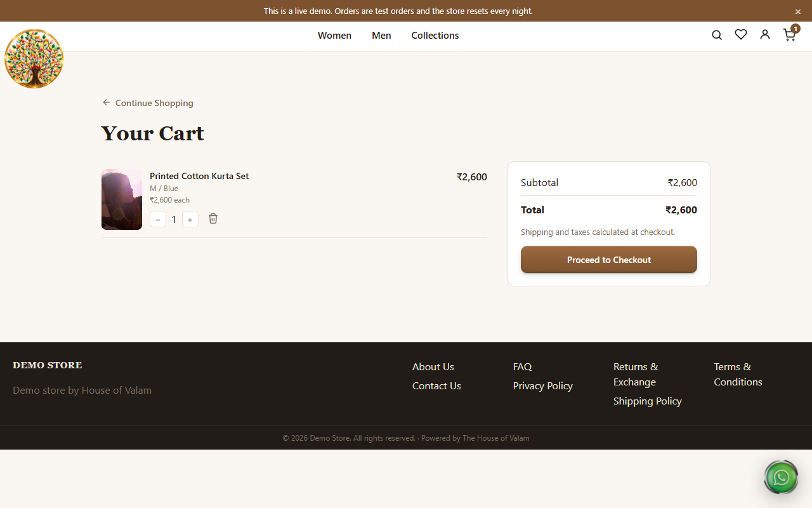Open the account profile icon
This screenshot has height=508, width=812.
765,35
